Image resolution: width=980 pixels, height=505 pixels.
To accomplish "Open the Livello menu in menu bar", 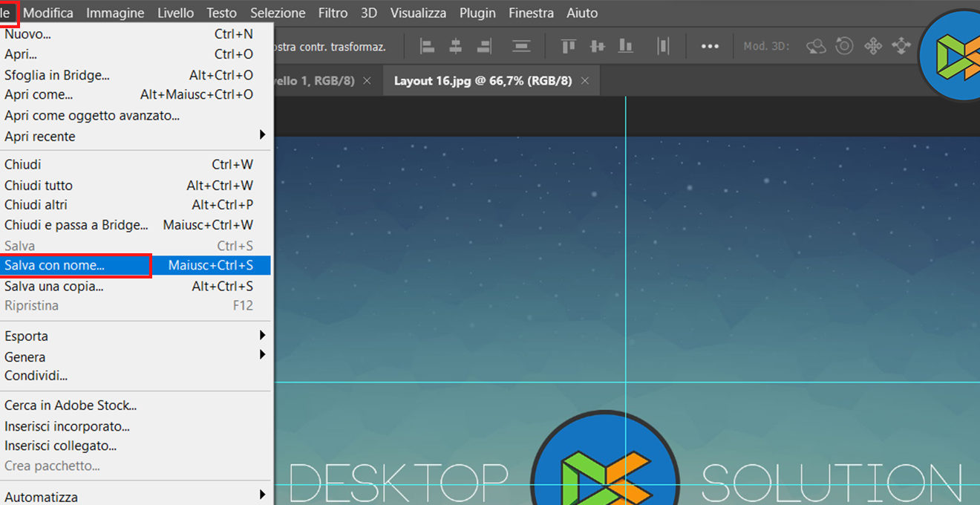I will point(175,13).
